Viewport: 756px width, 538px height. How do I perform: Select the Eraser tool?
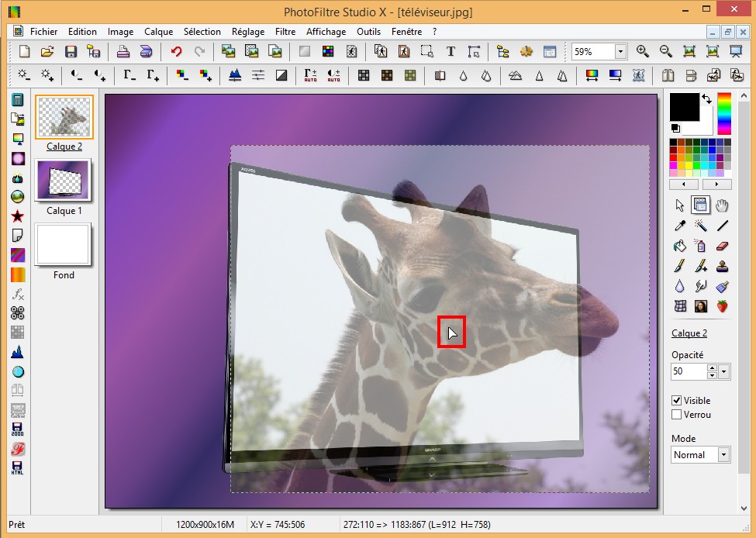[x=722, y=246]
